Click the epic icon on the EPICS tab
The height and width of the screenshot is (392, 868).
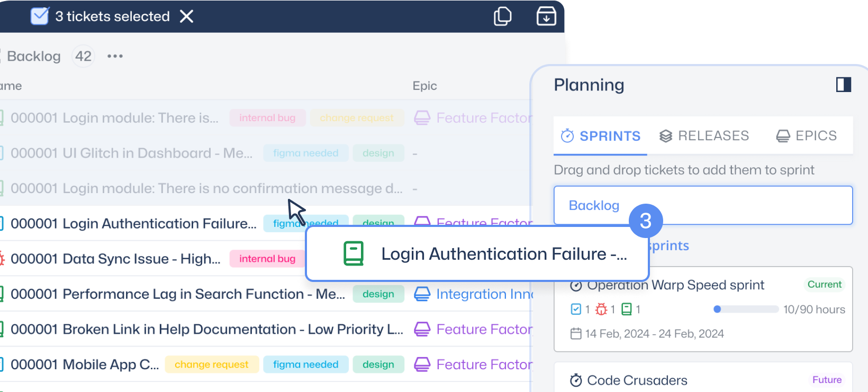click(x=783, y=136)
